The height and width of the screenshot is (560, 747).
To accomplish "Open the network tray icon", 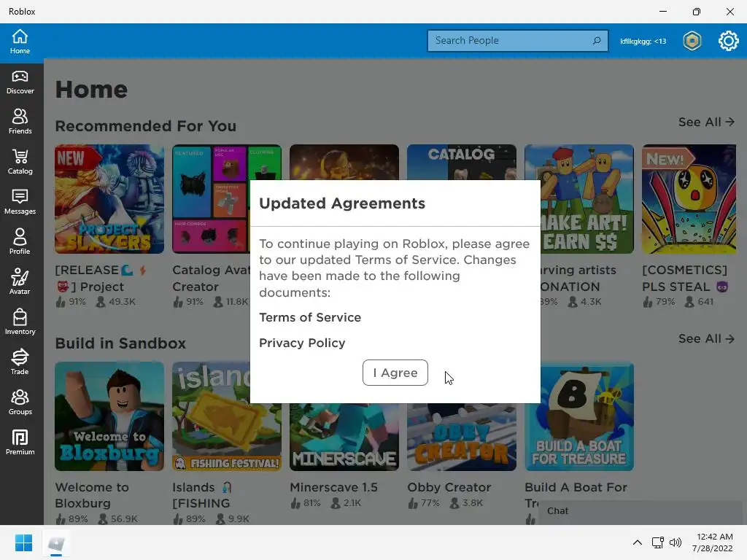I will (x=658, y=542).
